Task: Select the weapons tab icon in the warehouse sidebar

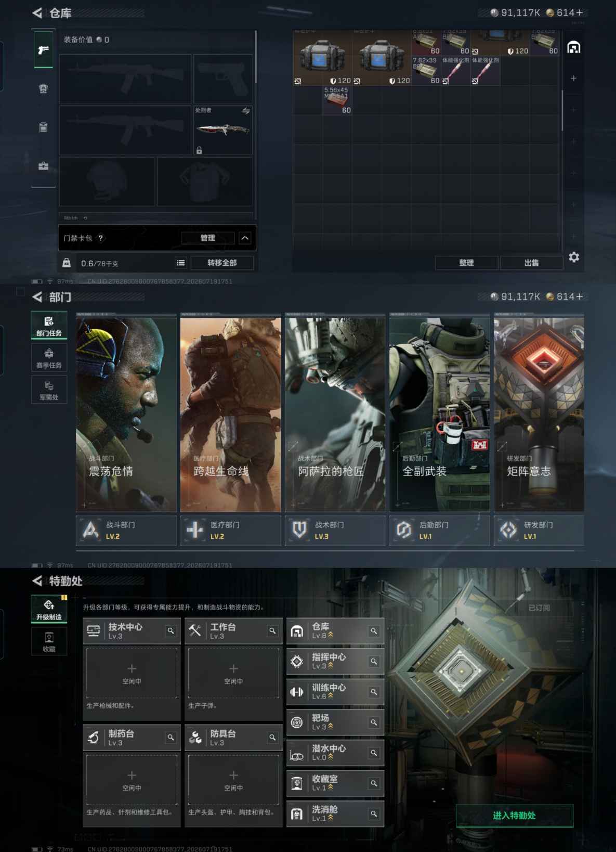Action: 44,50
